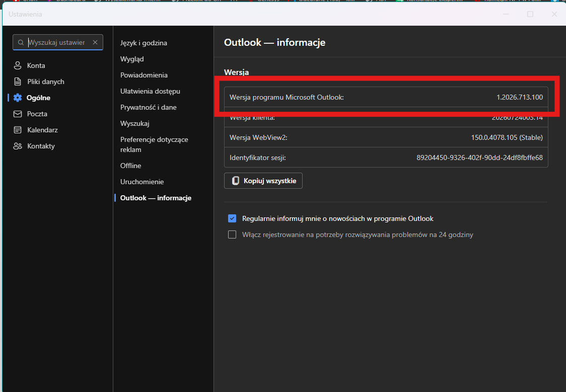Viewport: 566px width, 392px height.
Task: Minimize the Ustawienia window
Action: pyautogui.click(x=506, y=14)
